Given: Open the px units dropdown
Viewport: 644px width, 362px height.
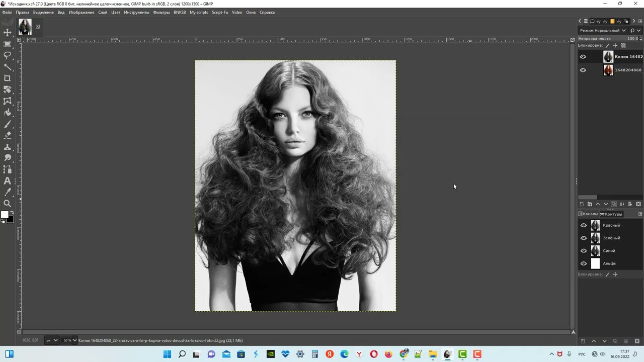Looking at the screenshot, I should 52,340.
